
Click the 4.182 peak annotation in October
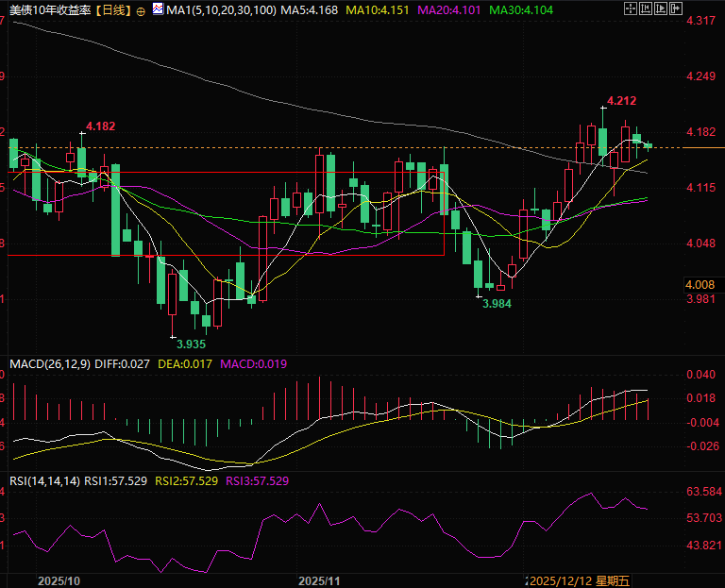click(x=101, y=126)
